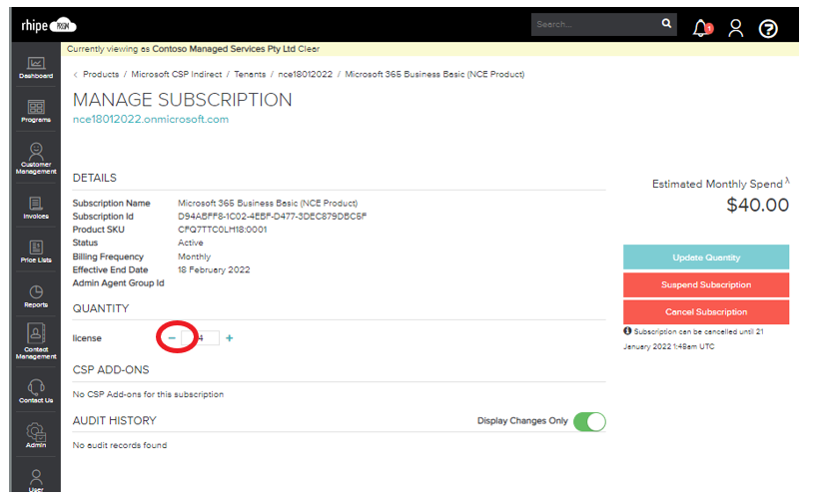Open the notifications bell
The image size is (821, 504).
pos(702,28)
